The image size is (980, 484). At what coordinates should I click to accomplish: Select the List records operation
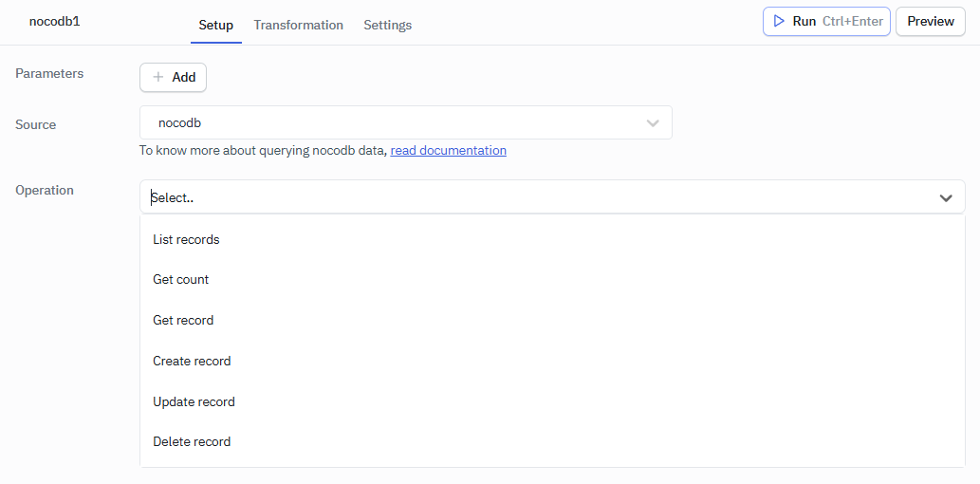pyautogui.click(x=186, y=239)
